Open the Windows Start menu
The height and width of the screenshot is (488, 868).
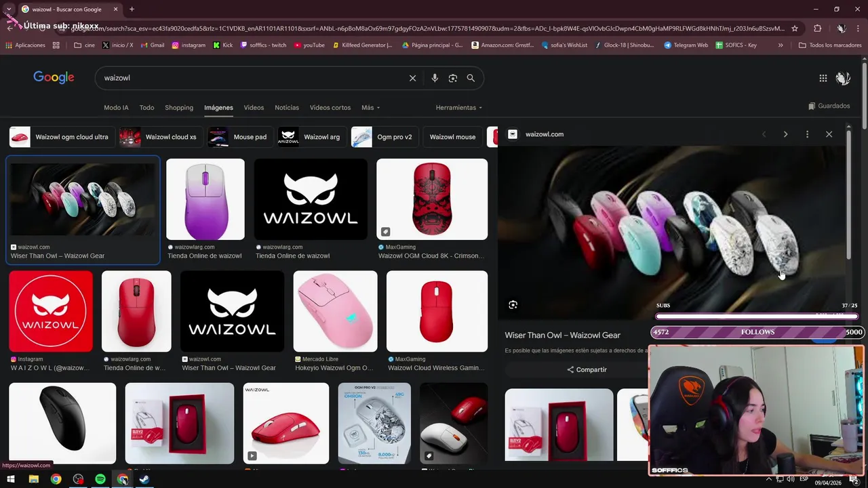11,479
